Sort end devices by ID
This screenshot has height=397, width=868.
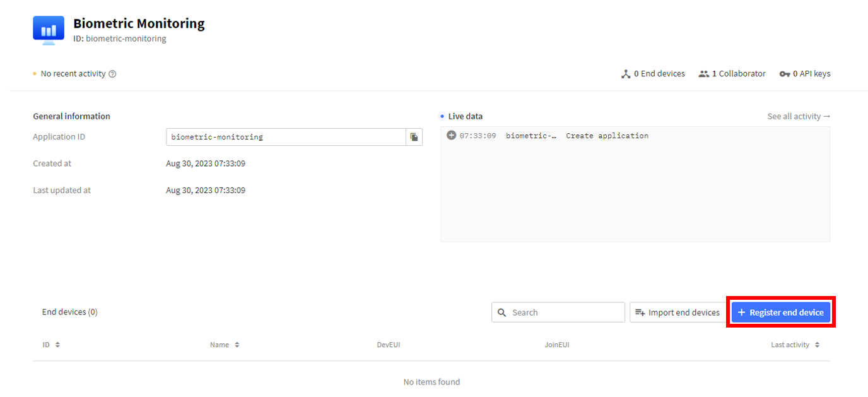tap(51, 345)
